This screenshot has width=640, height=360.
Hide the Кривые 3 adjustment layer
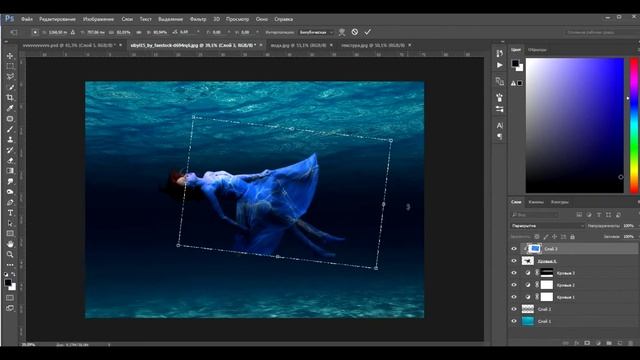514,273
